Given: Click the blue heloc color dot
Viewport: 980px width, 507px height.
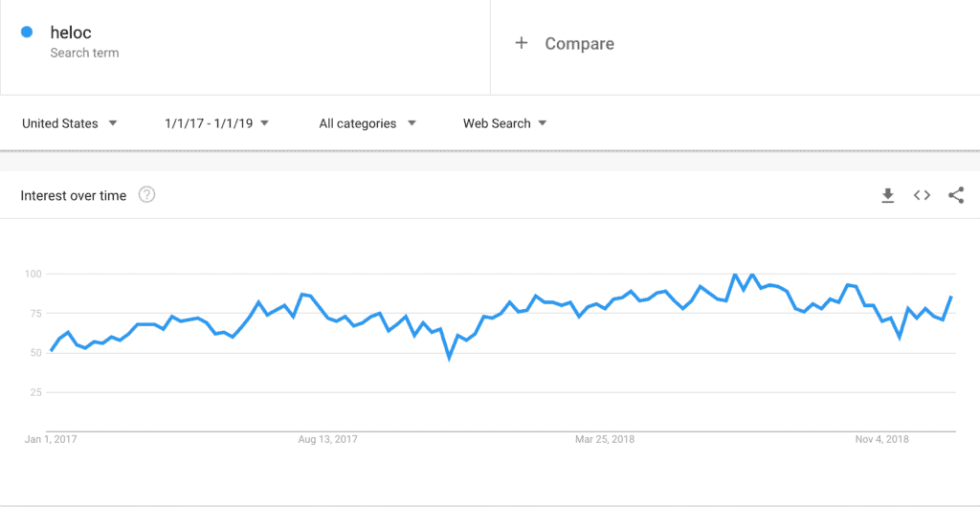Looking at the screenshot, I should pos(26,32).
